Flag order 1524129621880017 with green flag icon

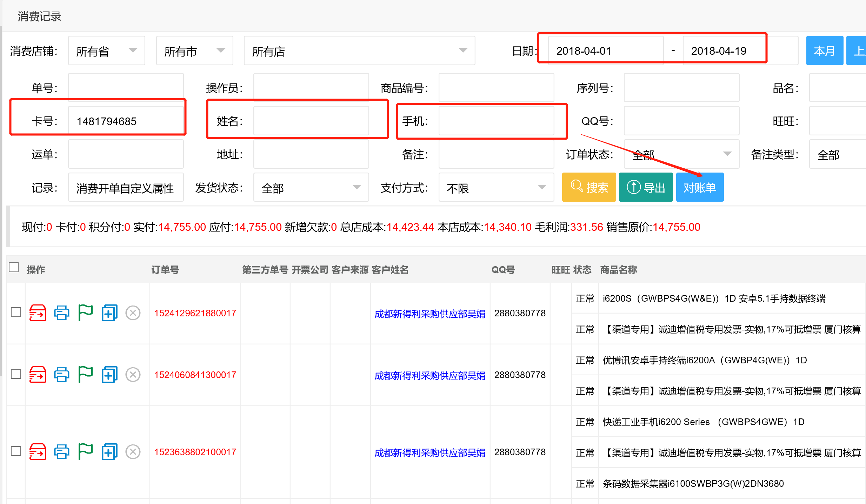click(85, 313)
